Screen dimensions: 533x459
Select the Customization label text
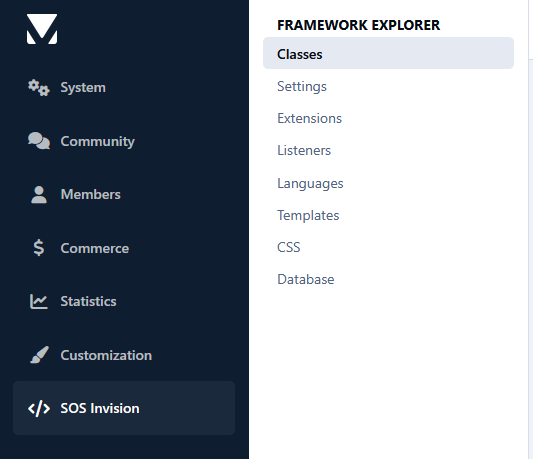click(x=106, y=355)
